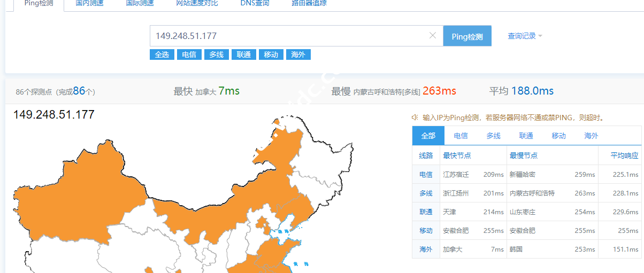Image resolution: width=644 pixels, height=273 pixels.
Task: Click the 最快 7ms summary
Action: (x=206, y=91)
